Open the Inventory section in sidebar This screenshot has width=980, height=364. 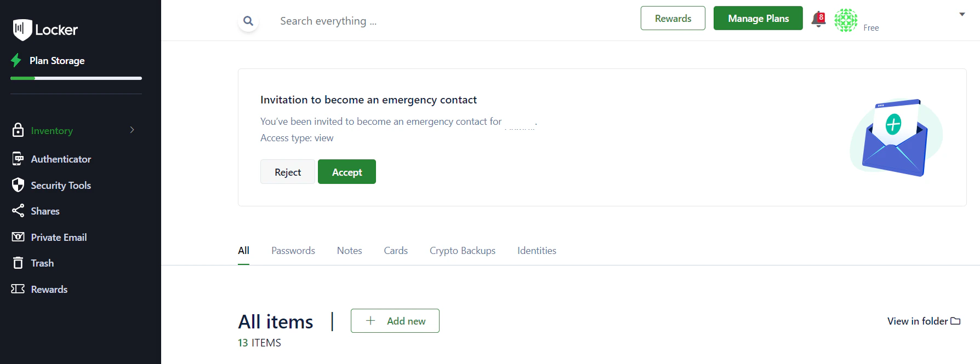tap(52, 130)
